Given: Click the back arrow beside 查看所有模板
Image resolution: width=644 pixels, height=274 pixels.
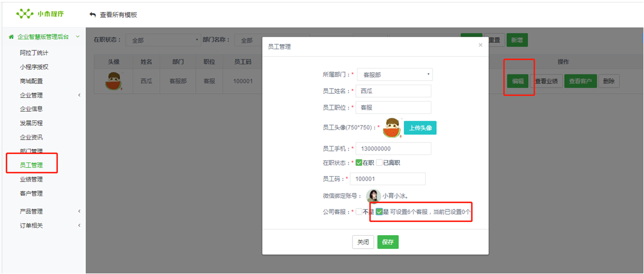Looking at the screenshot, I should (x=93, y=15).
